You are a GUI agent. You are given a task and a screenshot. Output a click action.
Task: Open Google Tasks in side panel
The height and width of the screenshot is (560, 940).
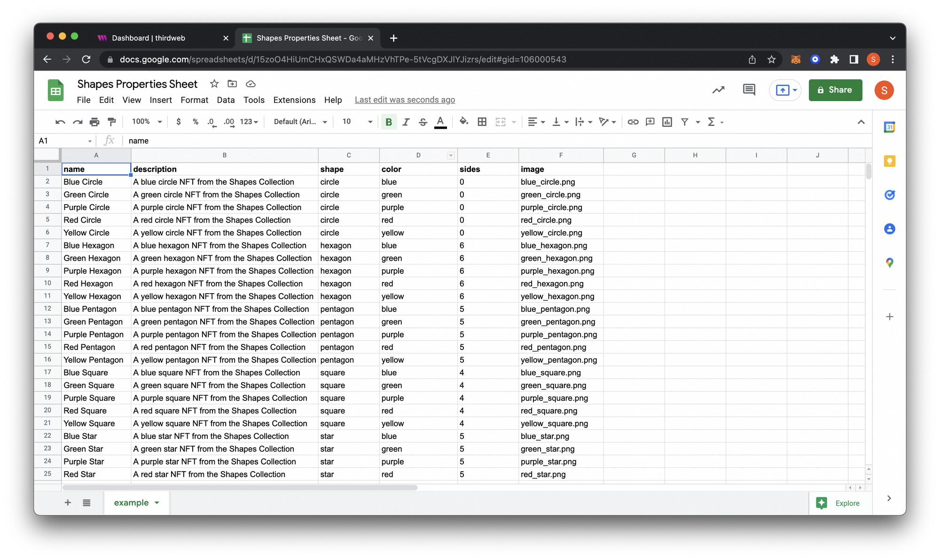(889, 195)
